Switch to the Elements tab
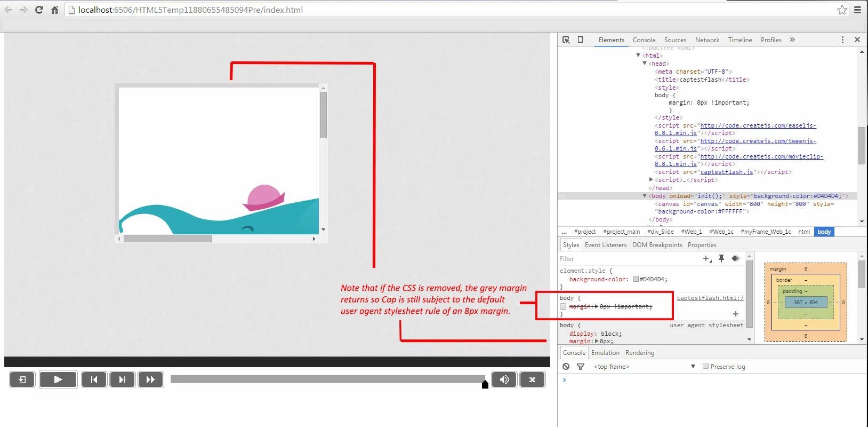Viewport: 868px width, 427px height. tap(611, 40)
